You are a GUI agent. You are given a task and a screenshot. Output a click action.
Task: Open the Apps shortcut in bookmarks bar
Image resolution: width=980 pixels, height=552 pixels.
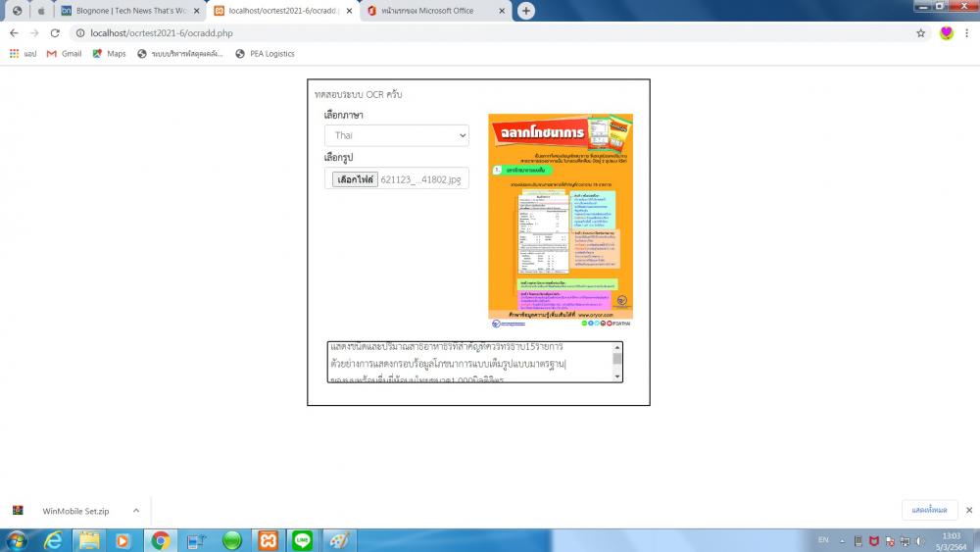tap(23, 54)
